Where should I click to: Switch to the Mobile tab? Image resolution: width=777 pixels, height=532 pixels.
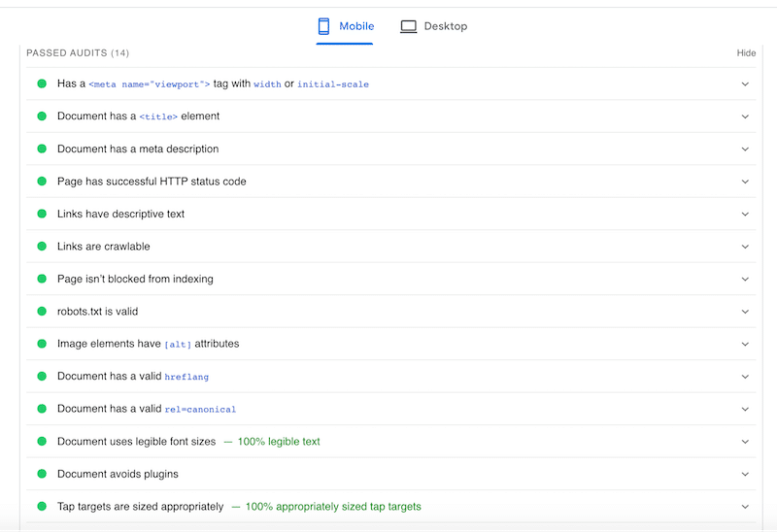(346, 26)
